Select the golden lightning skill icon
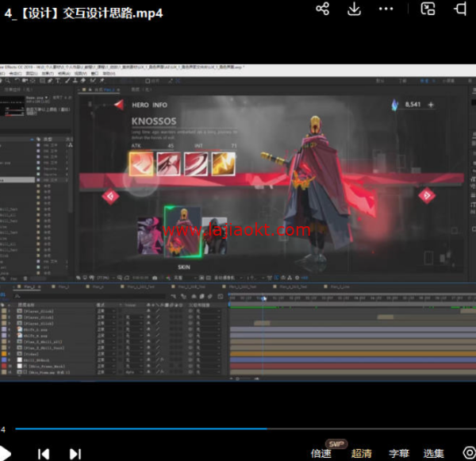Viewport: 476px width, 461px height. 223,164
